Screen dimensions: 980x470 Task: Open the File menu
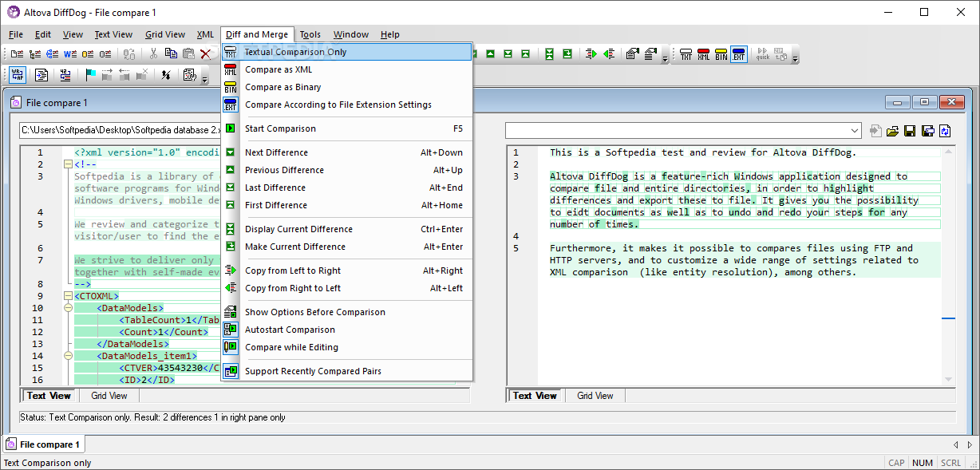click(16, 34)
